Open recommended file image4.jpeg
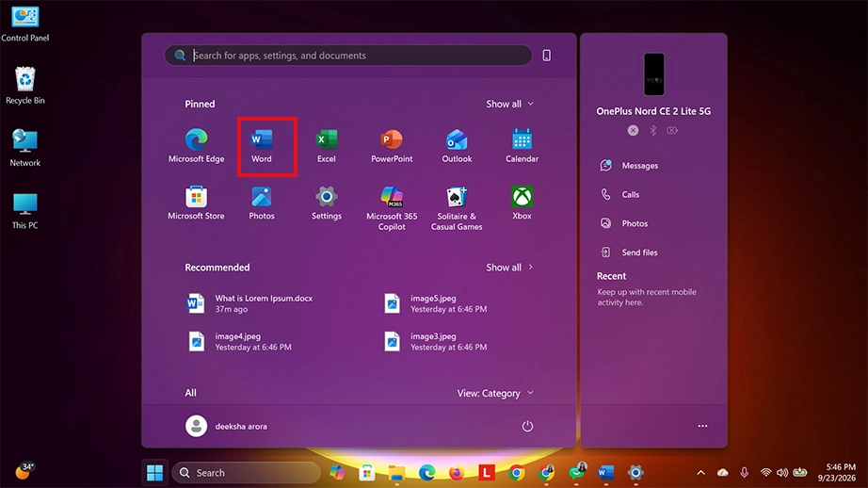 [239, 341]
